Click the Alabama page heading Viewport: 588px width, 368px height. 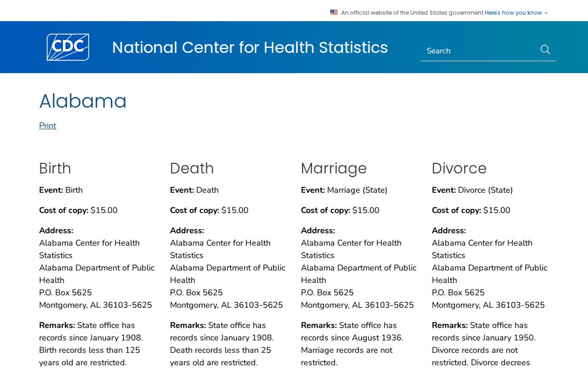pyautogui.click(x=83, y=101)
